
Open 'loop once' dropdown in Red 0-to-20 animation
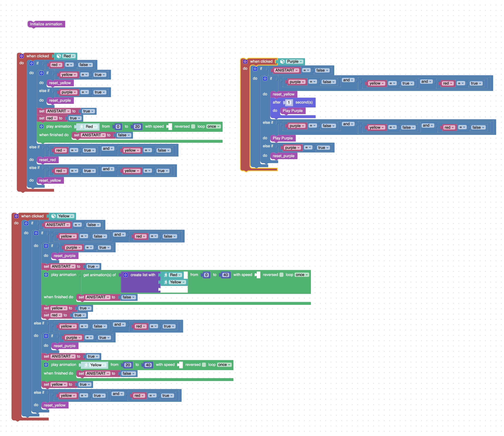(x=213, y=126)
